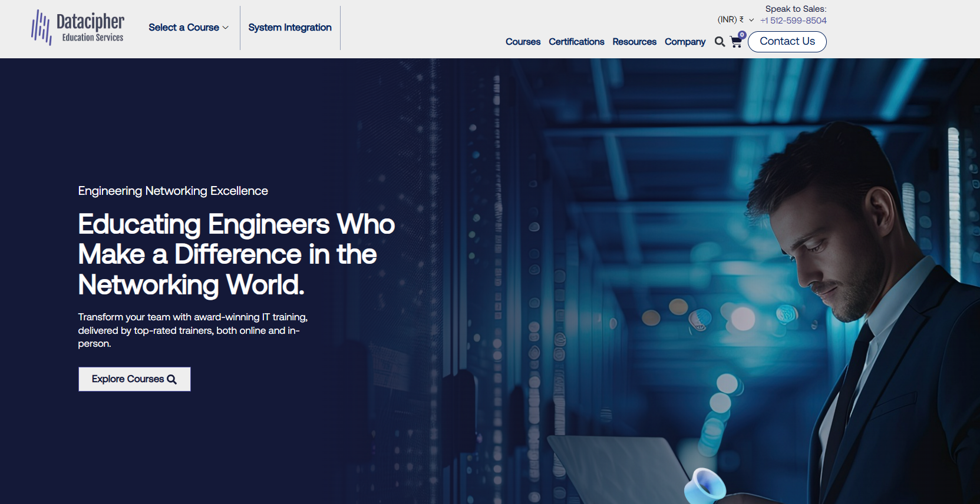The image size is (980, 504).
Task: Click the Datacipher Education Services logo
Action: pos(78,28)
